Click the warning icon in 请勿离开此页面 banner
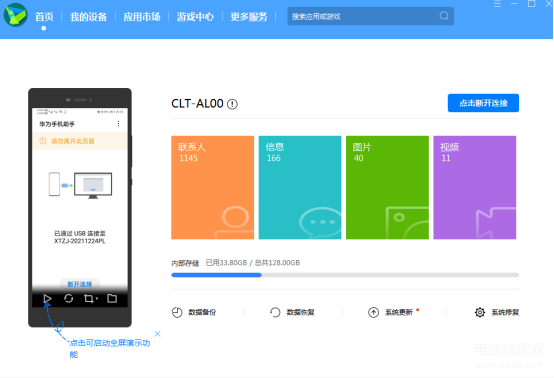Viewport: 554px width, 378px height. click(43, 141)
